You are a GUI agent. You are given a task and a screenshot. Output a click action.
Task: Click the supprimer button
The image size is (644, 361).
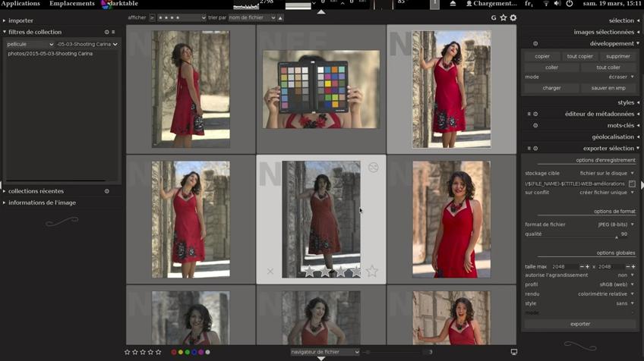coord(617,57)
